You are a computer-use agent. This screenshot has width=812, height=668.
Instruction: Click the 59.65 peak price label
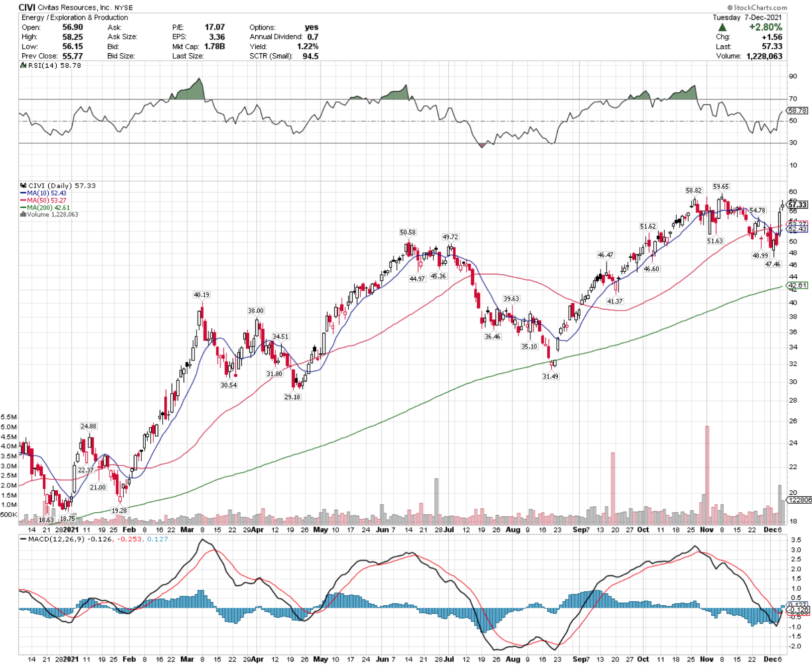pyautogui.click(x=721, y=187)
